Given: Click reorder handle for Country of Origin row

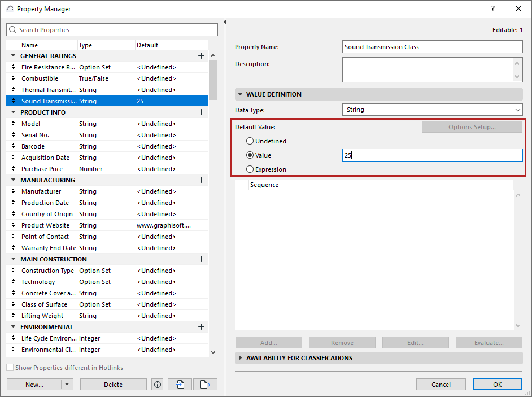Looking at the screenshot, I should (x=13, y=214).
